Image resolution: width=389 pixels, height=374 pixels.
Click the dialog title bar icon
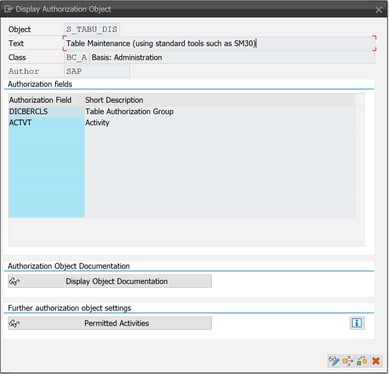[8, 9]
